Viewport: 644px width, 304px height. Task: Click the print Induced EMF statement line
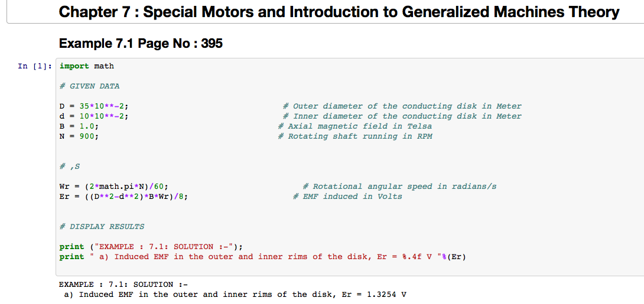(263, 257)
